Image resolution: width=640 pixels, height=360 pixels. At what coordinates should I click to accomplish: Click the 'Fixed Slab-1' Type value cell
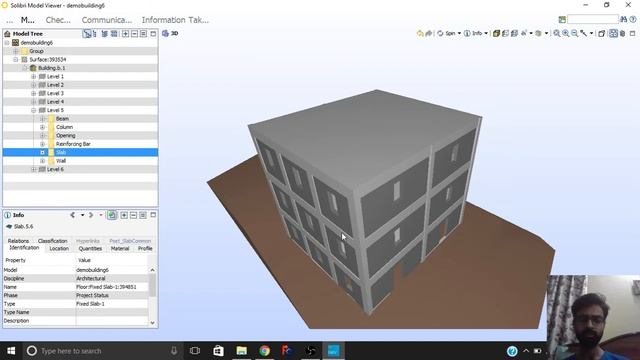pyautogui.click(x=112, y=304)
